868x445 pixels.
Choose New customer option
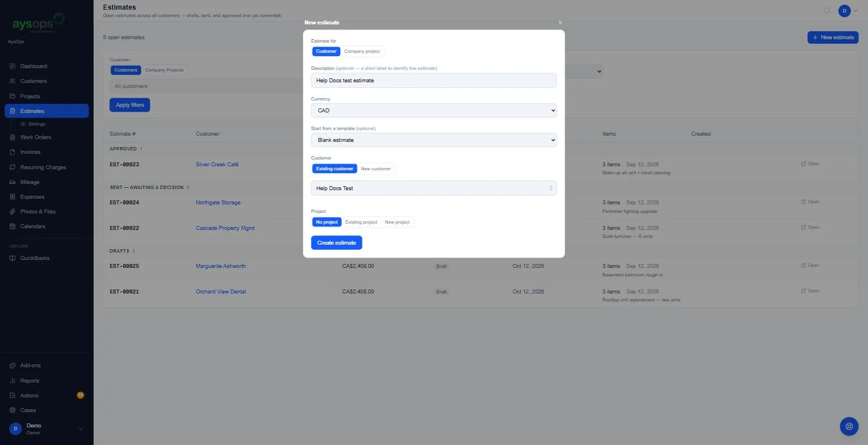[x=376, y=169]
